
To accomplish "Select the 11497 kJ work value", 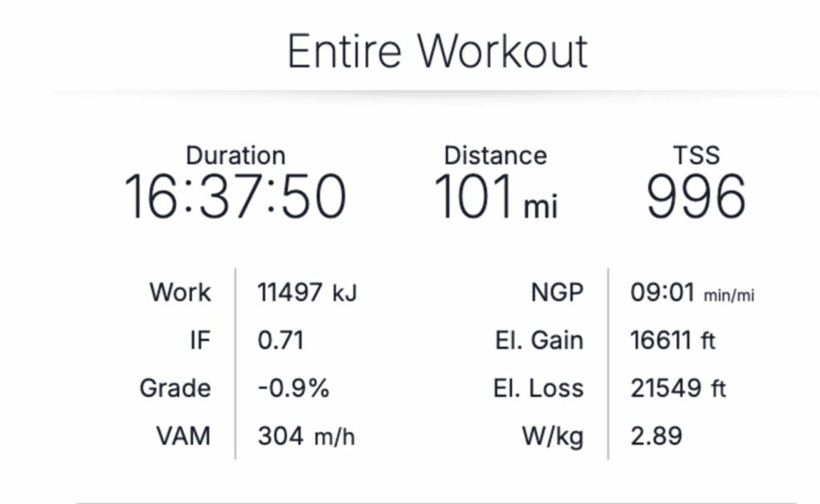I will click(307, 293).
